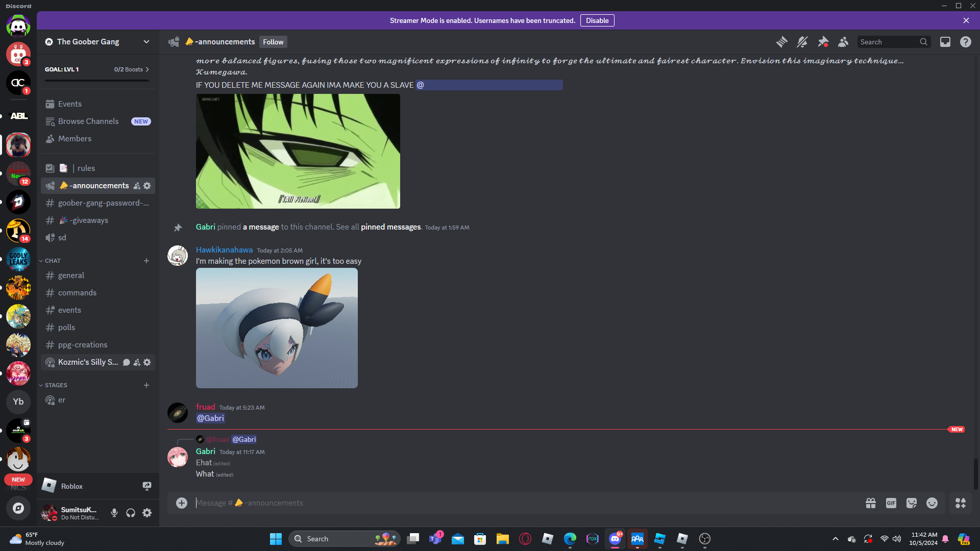Viewport: 980px width, 551px height.
Task: Toggle headphones deafen in user panel
Action: click(x=131, y=513)
